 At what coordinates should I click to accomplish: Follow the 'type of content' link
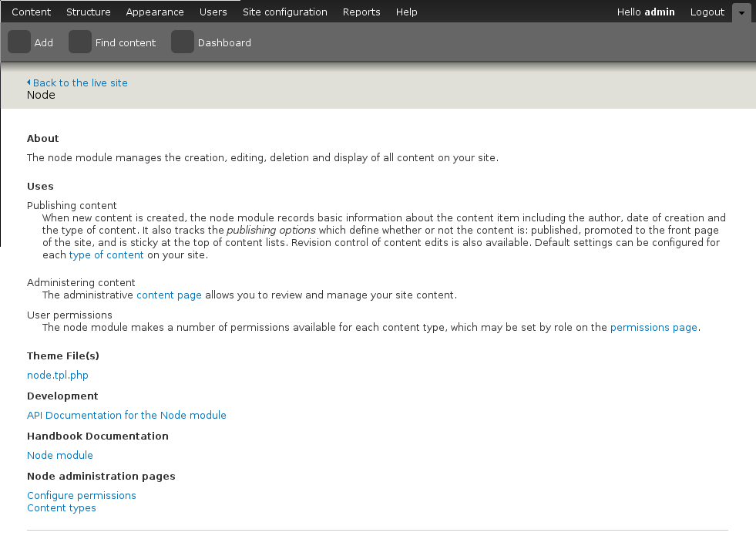(106, 254)
